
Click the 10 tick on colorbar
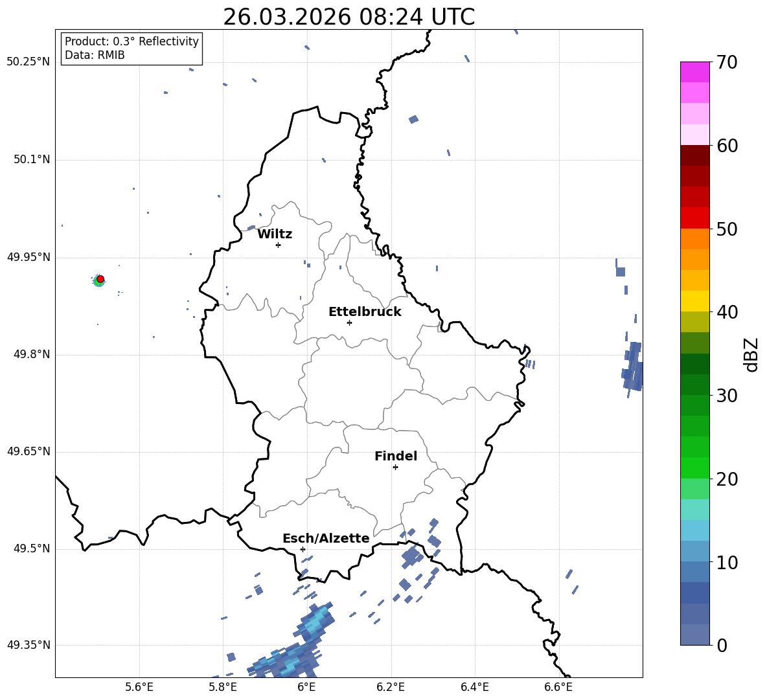coord(727,563)
